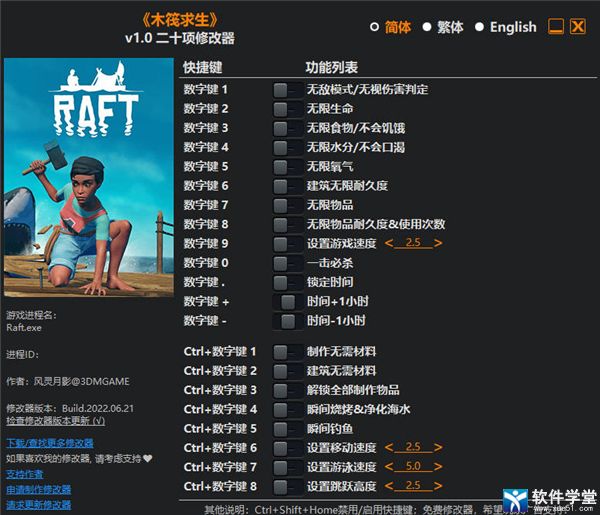
Task: Click the Ctrl+数字键 8 hotkey label
Action: pyautogui.click(x=220, y=487)
